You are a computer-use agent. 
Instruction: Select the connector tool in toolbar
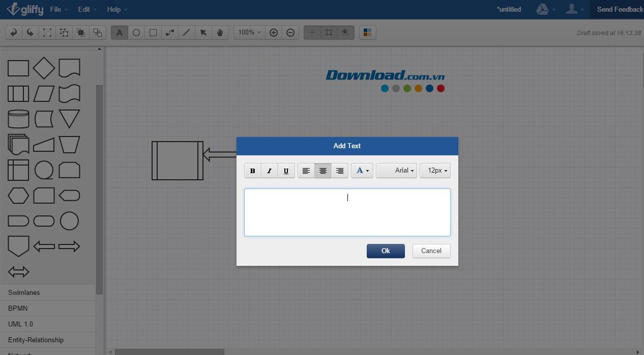[170, 33]
